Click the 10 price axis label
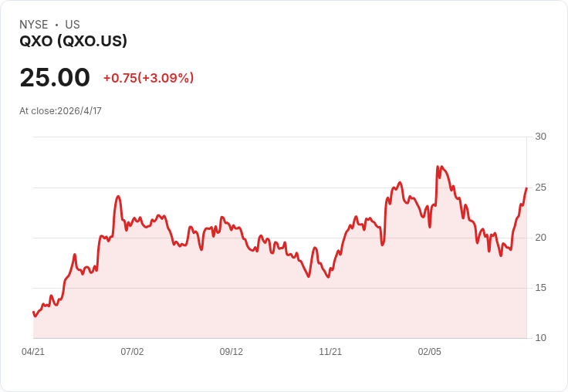 pos(540,338)
